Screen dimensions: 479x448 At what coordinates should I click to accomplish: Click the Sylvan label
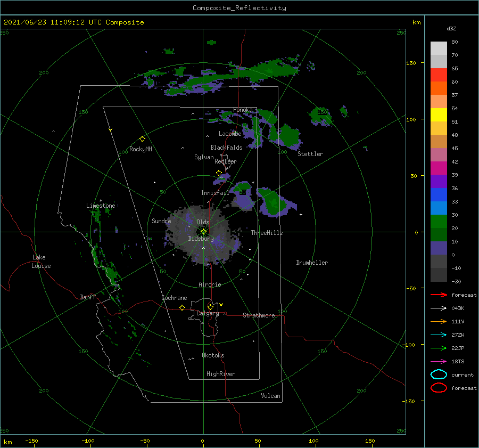(x=204, y=157)
